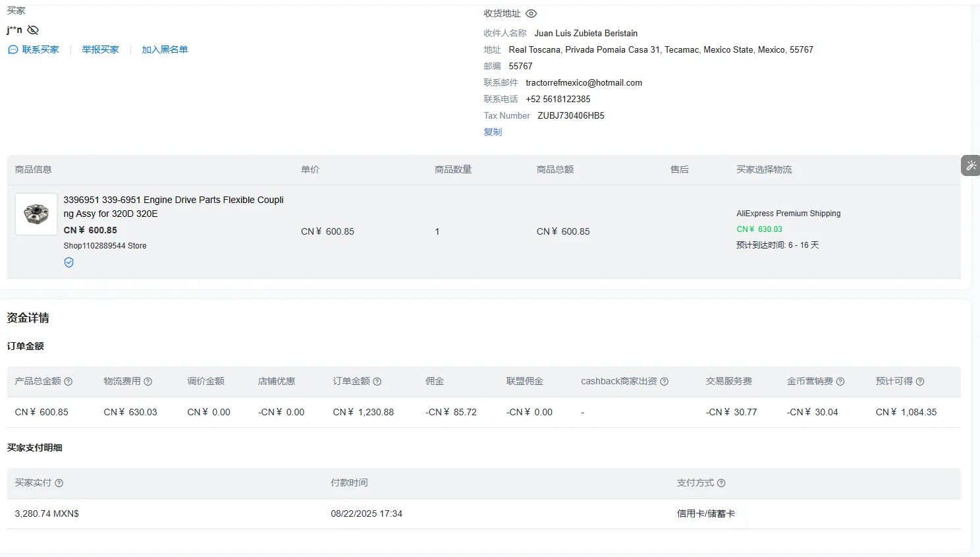Click the contact buyer chat icon
This screenshot has width=980, height=557.
[x=13, y=49]
